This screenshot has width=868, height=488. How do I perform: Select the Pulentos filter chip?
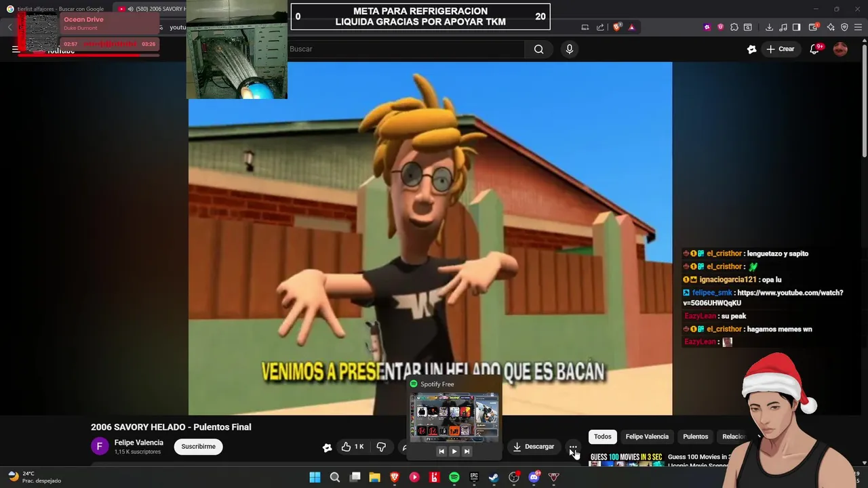[695, 436]
